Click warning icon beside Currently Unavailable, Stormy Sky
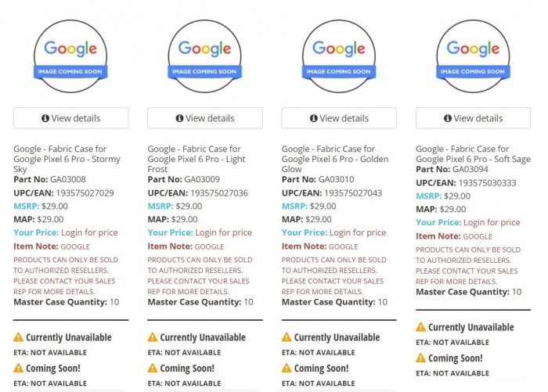 click(19, 337)
